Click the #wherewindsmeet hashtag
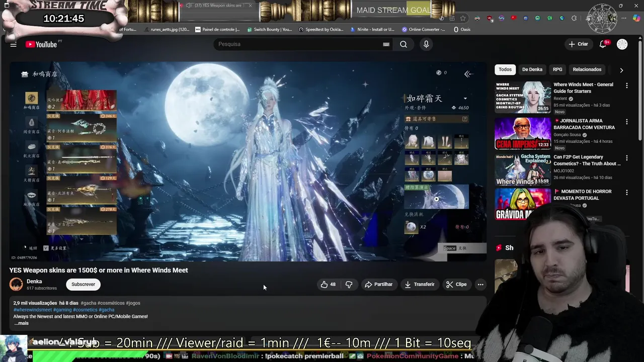The width and height of the screenshot is (644, 362). (33, 310)
